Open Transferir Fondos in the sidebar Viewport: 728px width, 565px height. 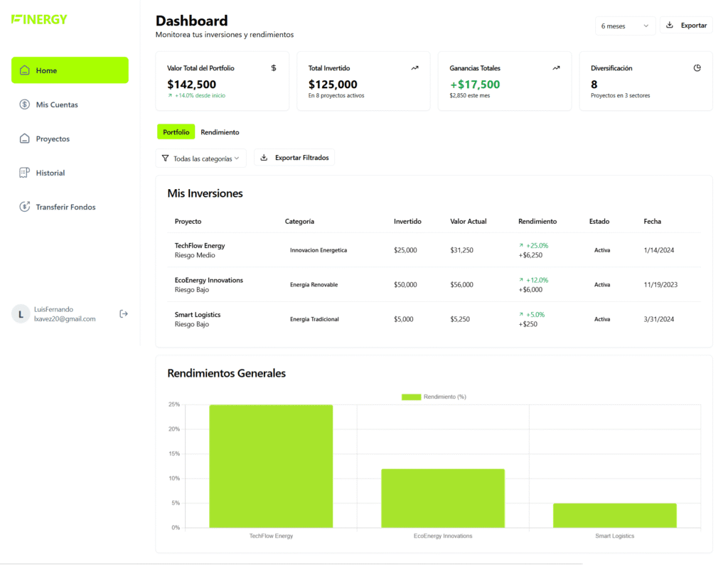(65, 207)
